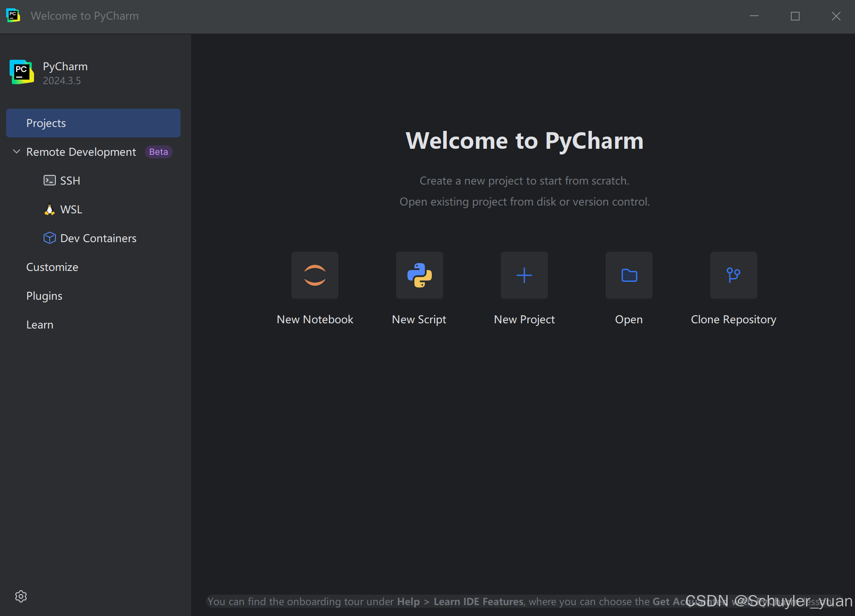Open the settings gear at bottom left
Screen dimensions: 855x616
click(x=21, y=596)
